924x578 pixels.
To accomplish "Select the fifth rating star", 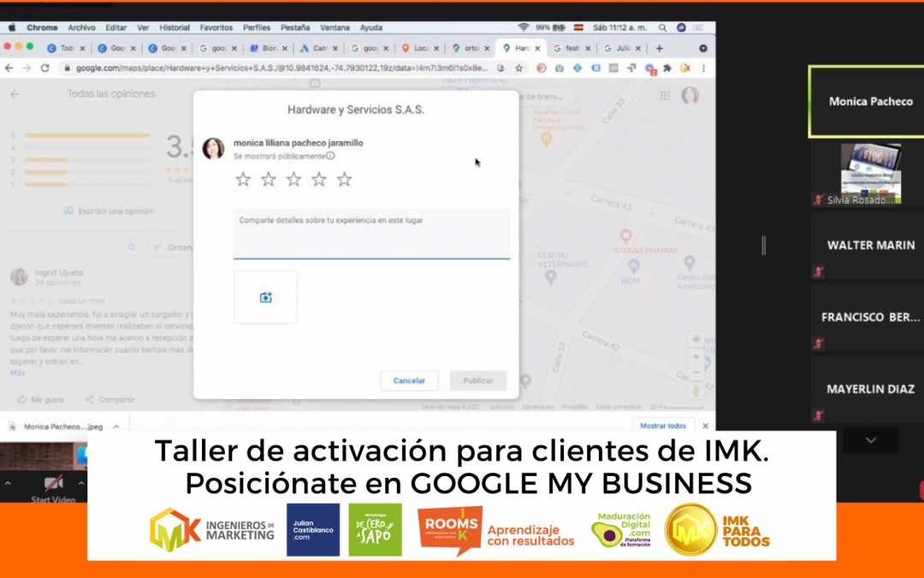I will (x=344, y=179).
